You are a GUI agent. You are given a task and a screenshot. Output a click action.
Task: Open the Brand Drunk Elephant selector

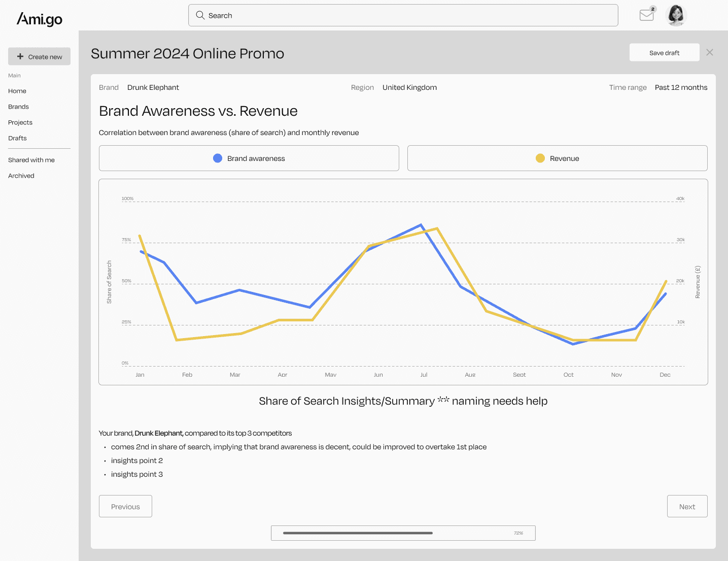pyautogui.click(x=153, y=87)
